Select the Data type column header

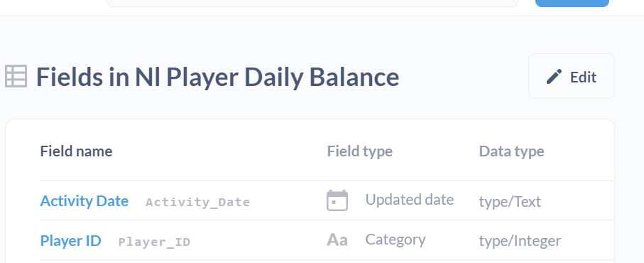511,151
